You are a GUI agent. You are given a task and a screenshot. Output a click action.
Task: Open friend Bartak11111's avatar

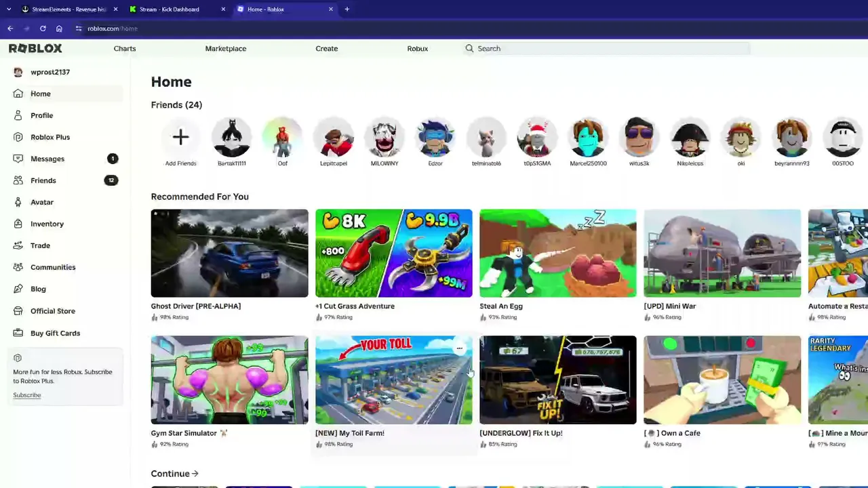(x=231, y=138)
